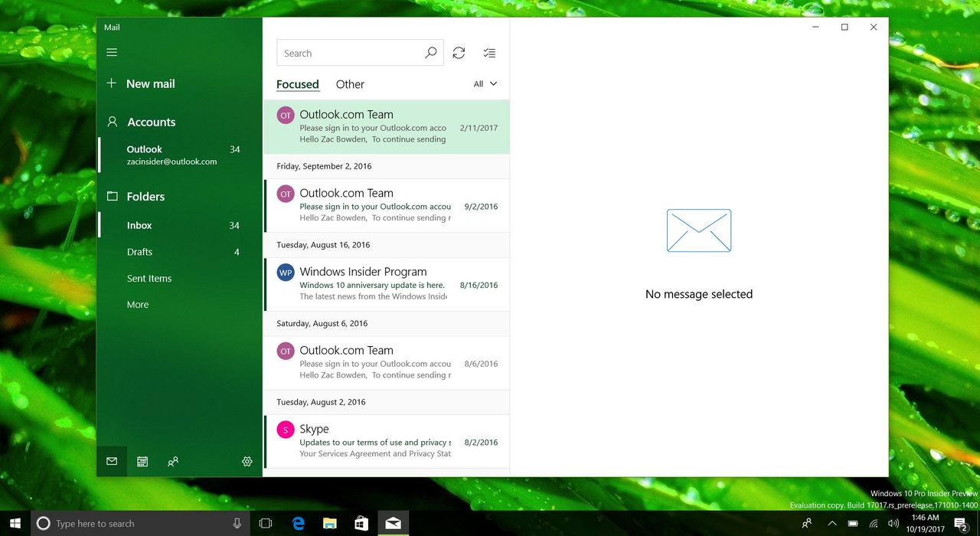Click the search magnifier icon

(431, 53)
